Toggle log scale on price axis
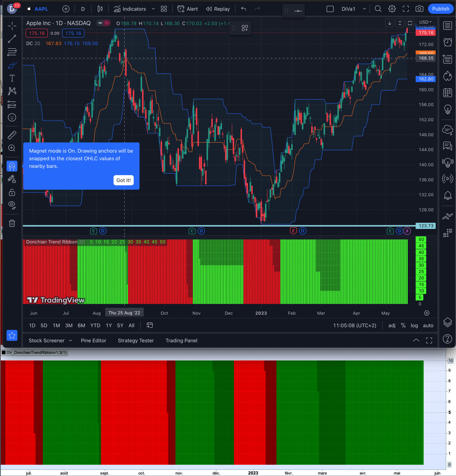The height and width of the screenshot is (476, 456). [414, 325]
